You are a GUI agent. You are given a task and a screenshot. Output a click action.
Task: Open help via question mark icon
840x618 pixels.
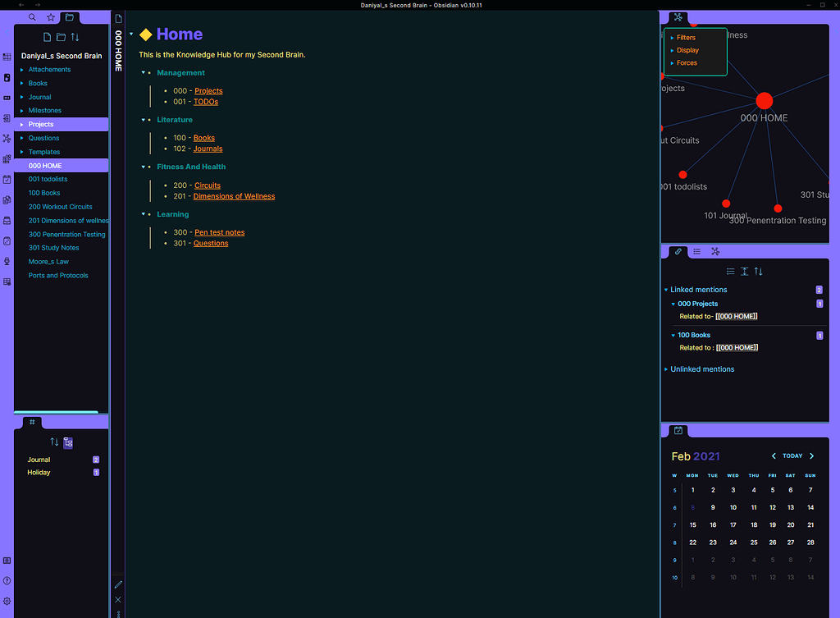click(7, 581)
